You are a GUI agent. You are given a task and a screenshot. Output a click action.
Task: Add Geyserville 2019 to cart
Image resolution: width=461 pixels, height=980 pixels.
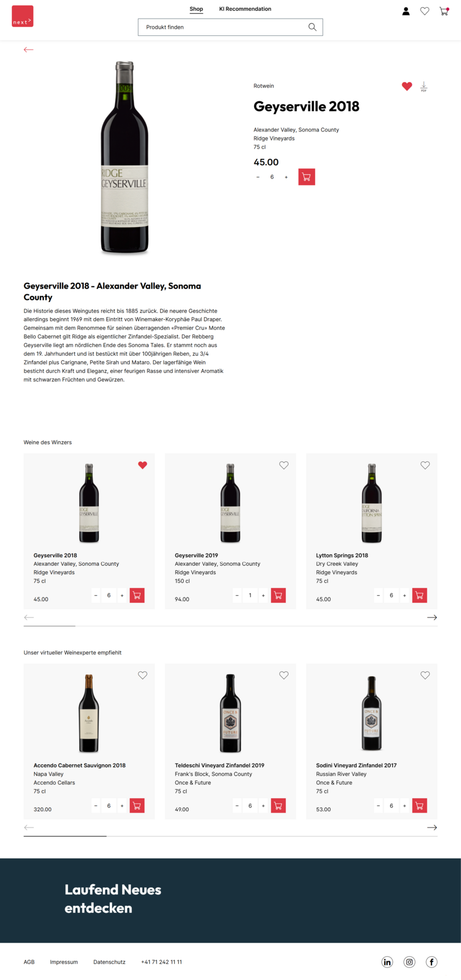(x=278, y=595)
